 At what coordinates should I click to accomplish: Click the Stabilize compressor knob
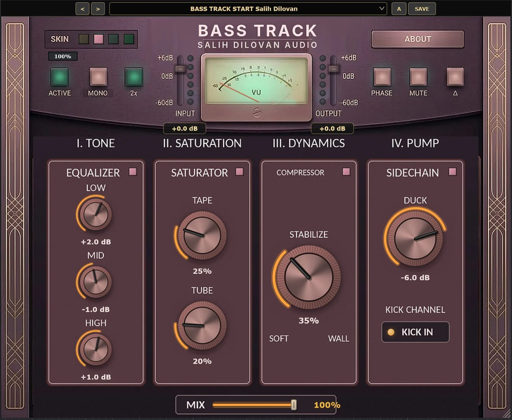pyautogui.click(x=309, y=277)
